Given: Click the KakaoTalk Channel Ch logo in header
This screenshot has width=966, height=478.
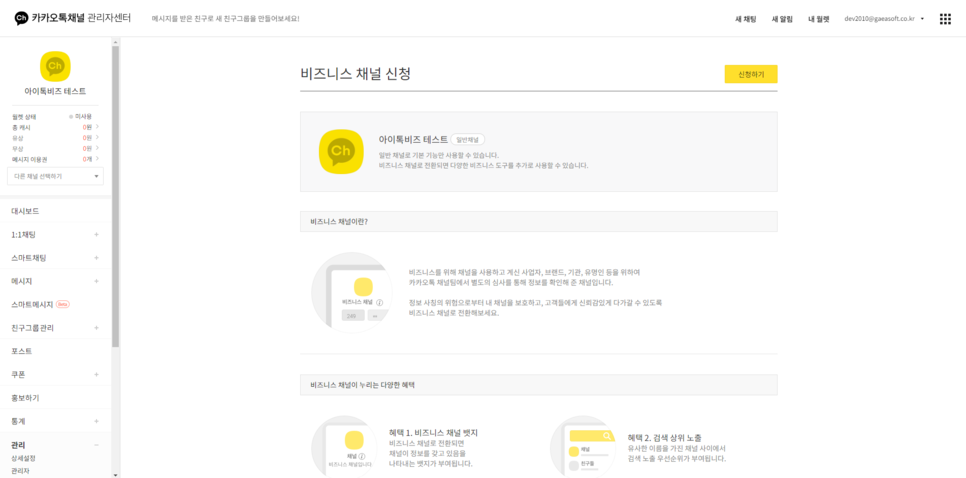Looking at the screenshot, I should (21, 18).
